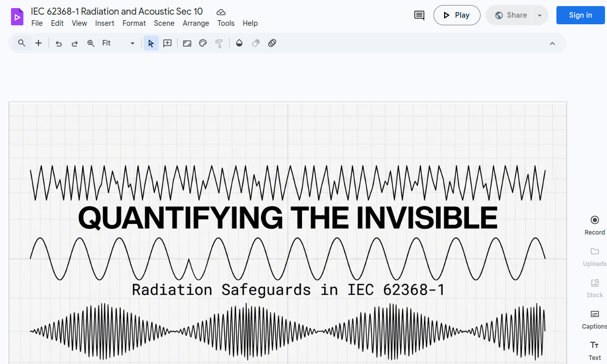The width and height of the screenshot is (607, 364).
Task: Click the presentation title to rename it
Action: (x=116, y=11)
